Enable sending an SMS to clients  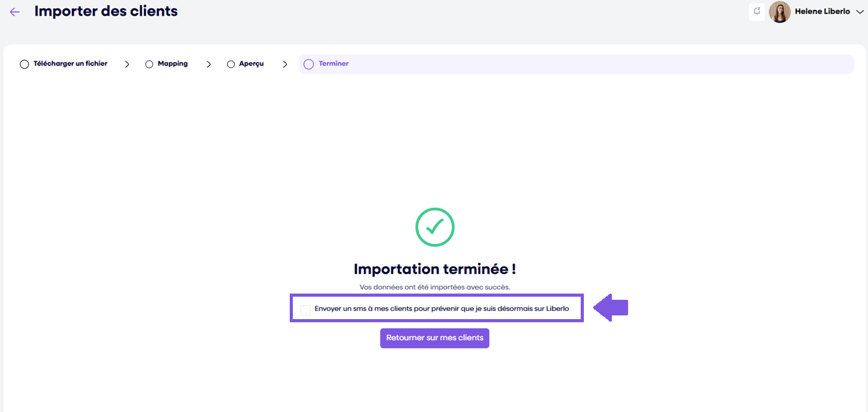[x=305, y=309]
